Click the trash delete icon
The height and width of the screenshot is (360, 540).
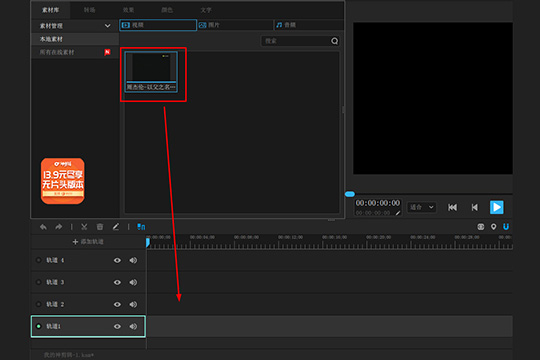[x=100, y=227]
